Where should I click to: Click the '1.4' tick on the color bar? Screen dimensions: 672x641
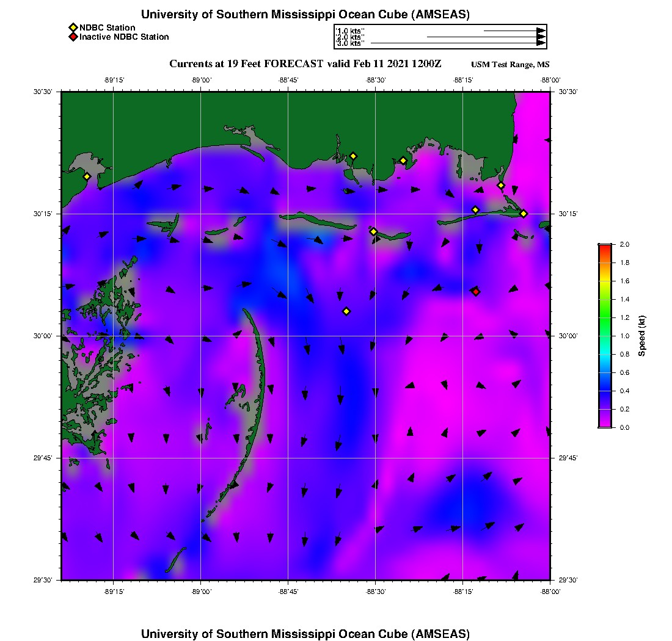(624, 299)
